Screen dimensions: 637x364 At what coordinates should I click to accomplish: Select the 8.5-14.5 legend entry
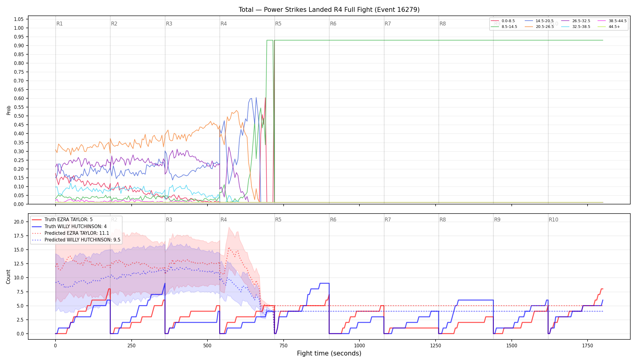pos(504,27)
